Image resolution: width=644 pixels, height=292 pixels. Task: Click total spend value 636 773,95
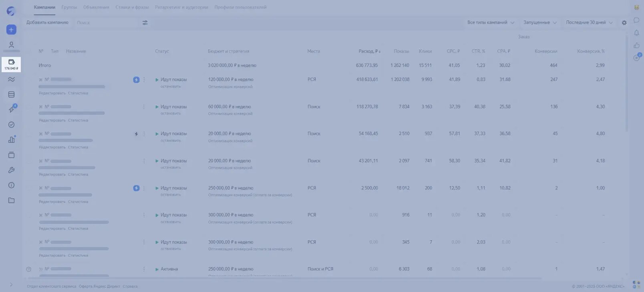(367, 65)
